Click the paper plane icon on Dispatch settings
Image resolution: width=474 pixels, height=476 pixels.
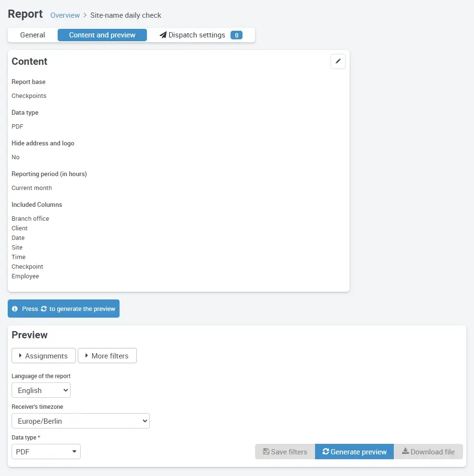(x=164, y=35)
